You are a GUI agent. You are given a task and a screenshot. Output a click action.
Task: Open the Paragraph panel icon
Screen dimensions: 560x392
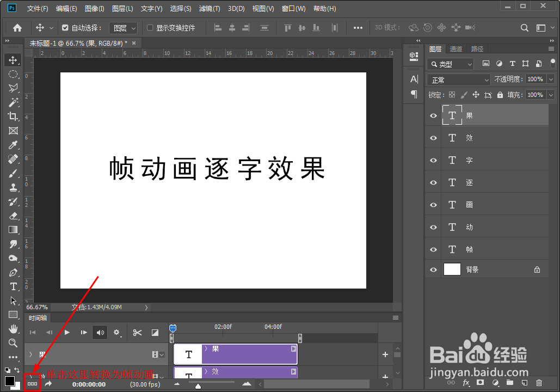pos(414,94)
